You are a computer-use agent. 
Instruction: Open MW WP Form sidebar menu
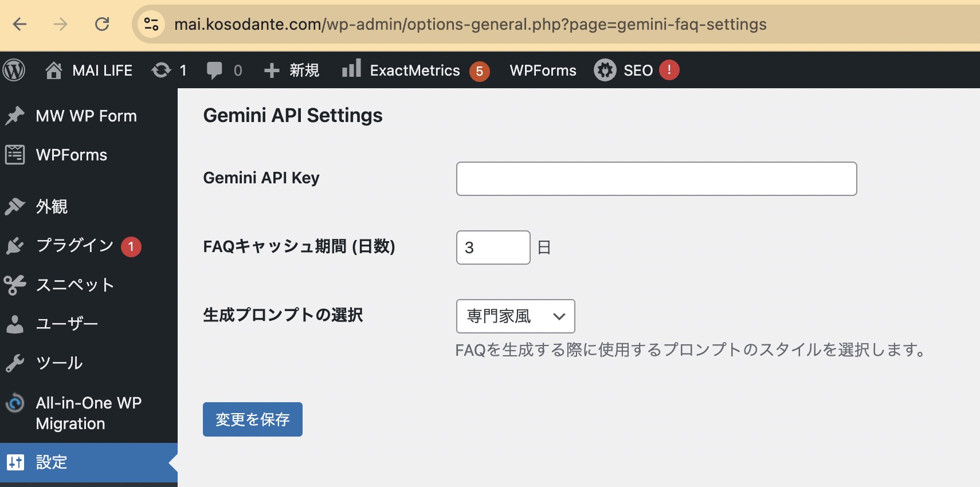tap(86, 116)
